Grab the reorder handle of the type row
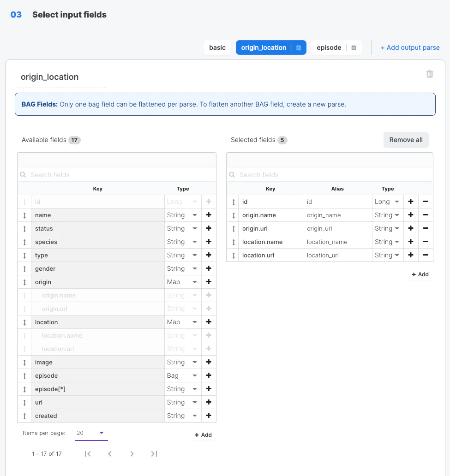The height and width of the screenshot is (476, 450). (x=24, y=256)
